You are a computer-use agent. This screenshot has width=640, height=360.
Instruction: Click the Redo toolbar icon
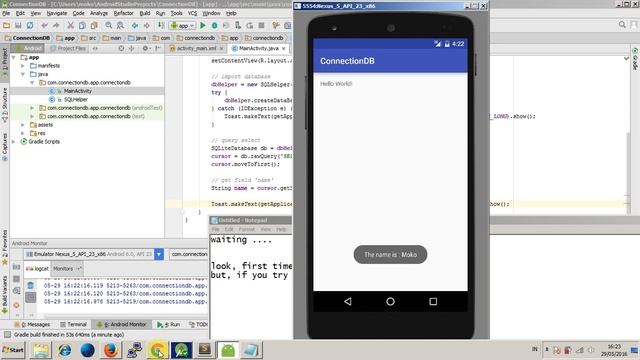[x=56, y=25]
